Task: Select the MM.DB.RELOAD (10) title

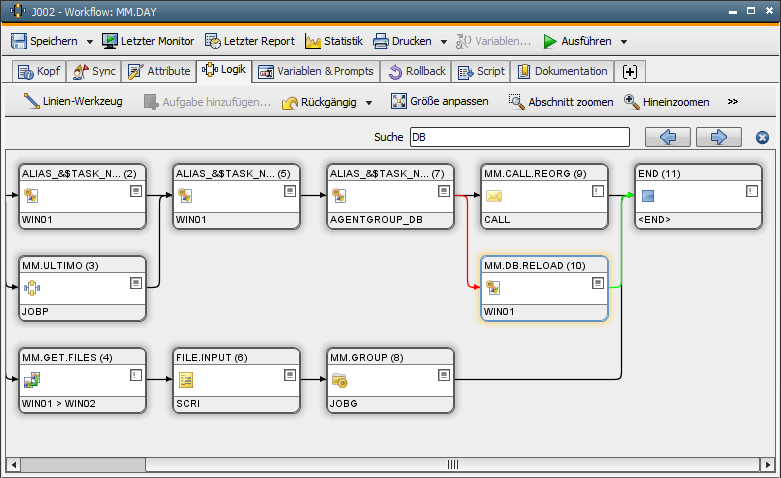Action: pos(534,265)
